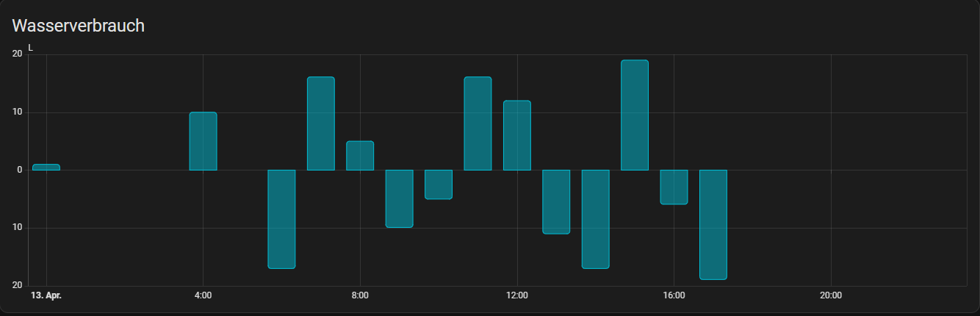Click the 12:00 time axis label
This screenshot has width=980, height=316.
517,295
